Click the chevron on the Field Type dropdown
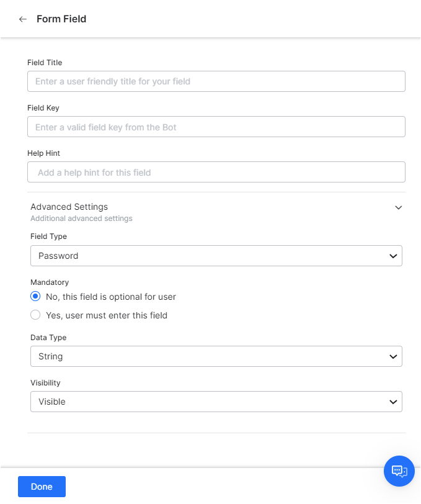The image size is (421, 504). click(392, 255)
